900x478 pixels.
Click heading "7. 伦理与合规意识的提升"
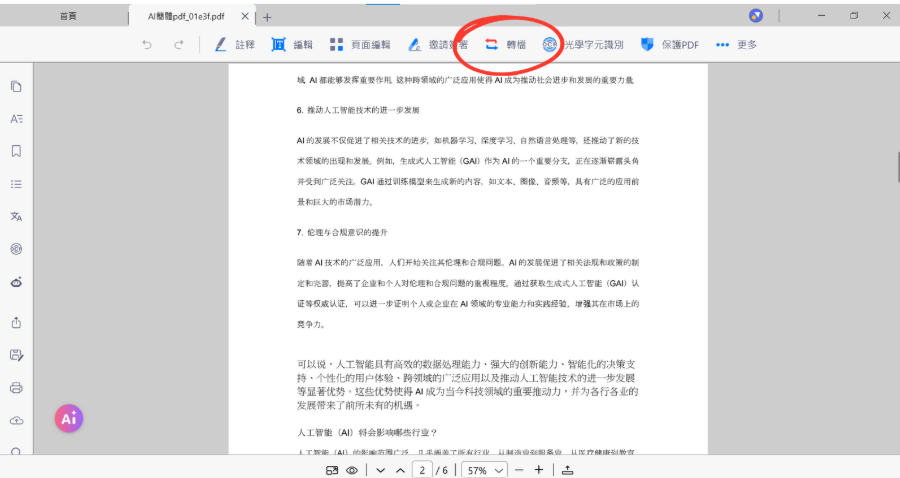[342, 232]
